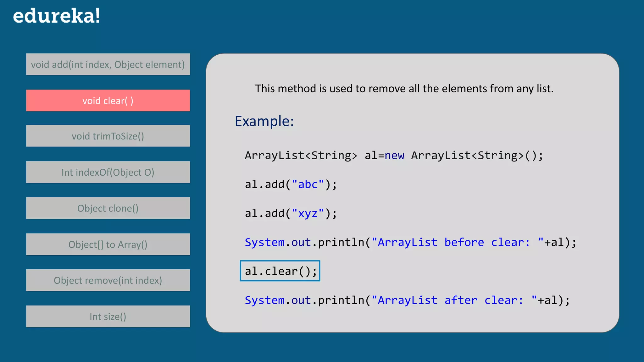The width and height of the screenshot is (644, 362).
Task: Open the Object clone() method entry
Action: click(108, 208)
